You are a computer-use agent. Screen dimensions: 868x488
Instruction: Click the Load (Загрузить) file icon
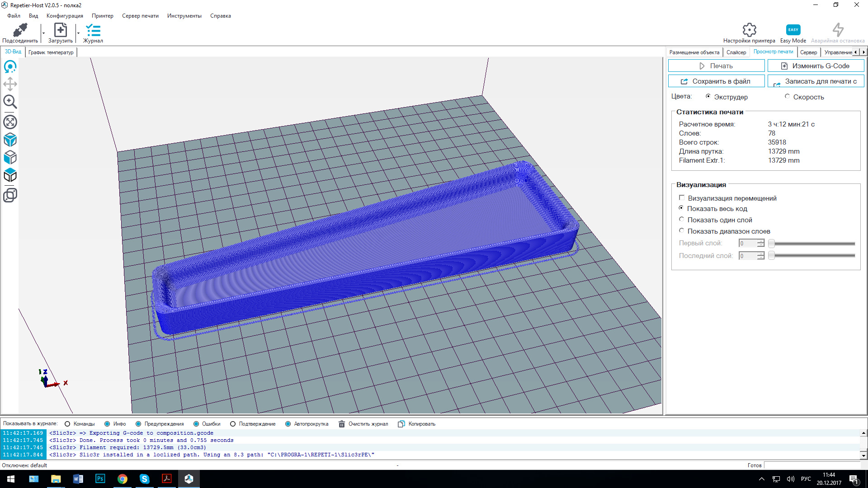coord(60,30)
